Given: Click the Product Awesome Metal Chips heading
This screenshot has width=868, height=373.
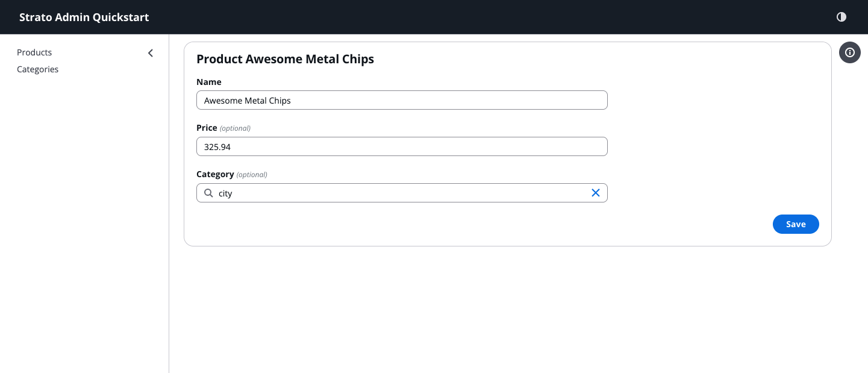Looking at the screenshot, I should point(285,59).
